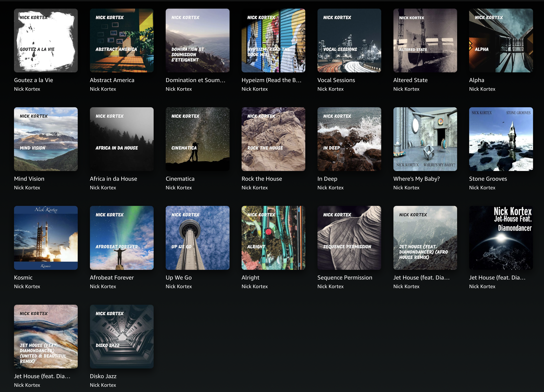Image resolution: width=544 pixels, height=392 pixels.
Task: Open the Mind Vision album cover
Action: (46, 139)
